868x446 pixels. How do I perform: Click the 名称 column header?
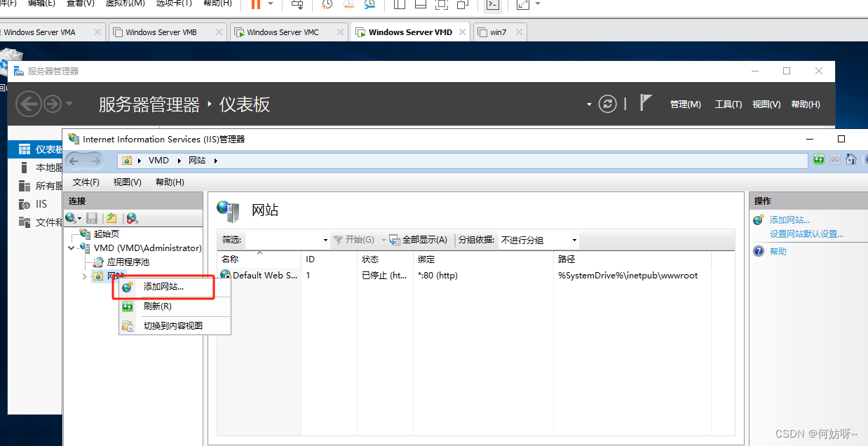[259, 259]
